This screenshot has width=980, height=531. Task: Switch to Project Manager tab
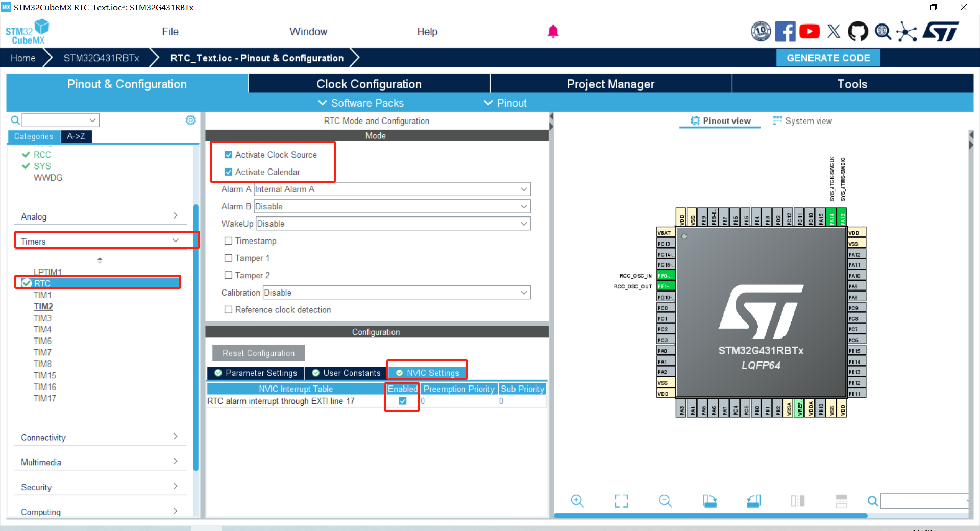(x=610, y=84)
